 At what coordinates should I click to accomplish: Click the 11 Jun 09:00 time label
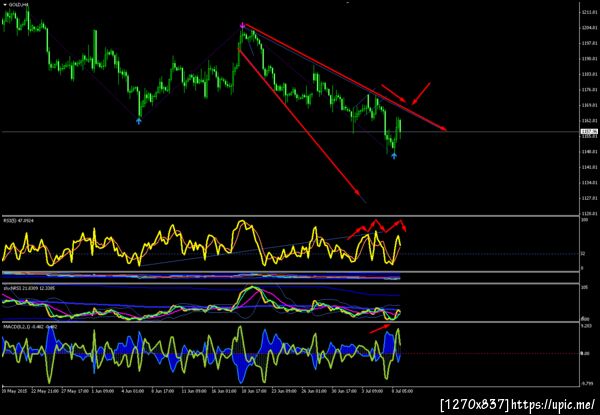[x=193, y=391]
